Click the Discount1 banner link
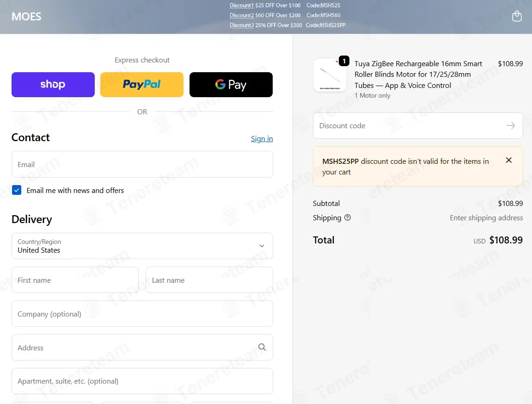Image resolution: width=532 pixels, height=404 pixels. pyautogui.click(x=242, y=6)
